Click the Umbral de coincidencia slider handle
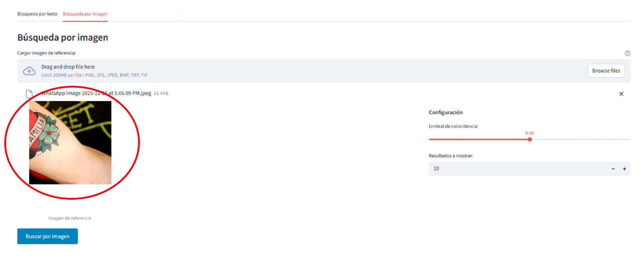644x258 pixels. coord(529,139)
